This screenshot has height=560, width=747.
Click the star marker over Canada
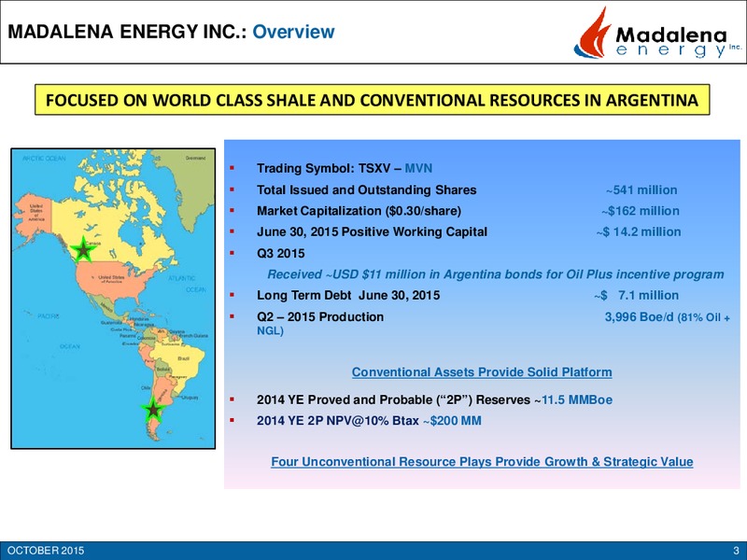[83, 249]
